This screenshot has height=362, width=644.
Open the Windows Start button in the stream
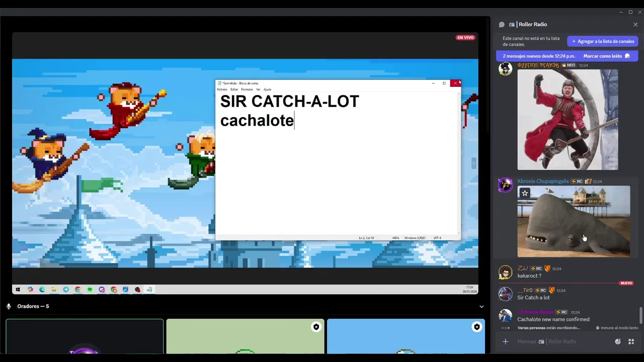tap(18, 290)
